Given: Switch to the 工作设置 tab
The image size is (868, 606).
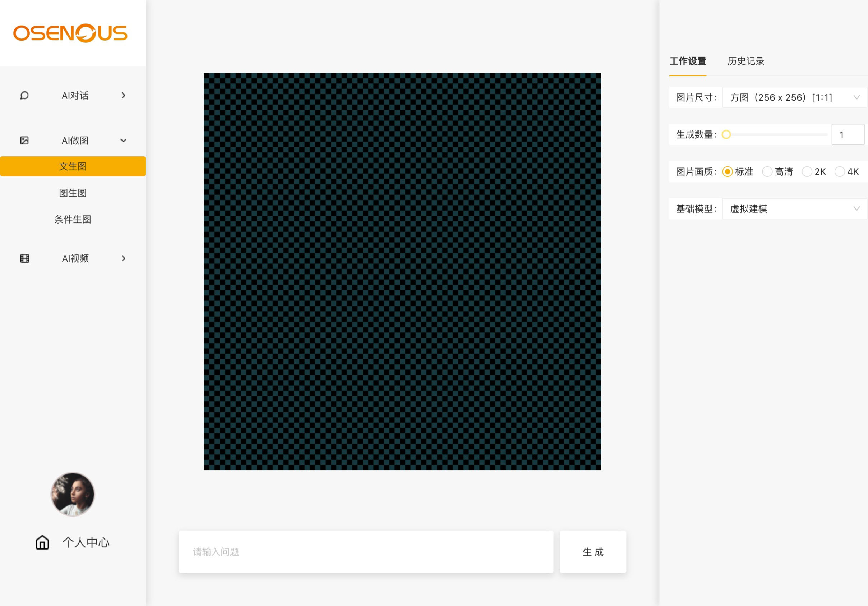Looking at the screenshot, I should click(688, 61).
